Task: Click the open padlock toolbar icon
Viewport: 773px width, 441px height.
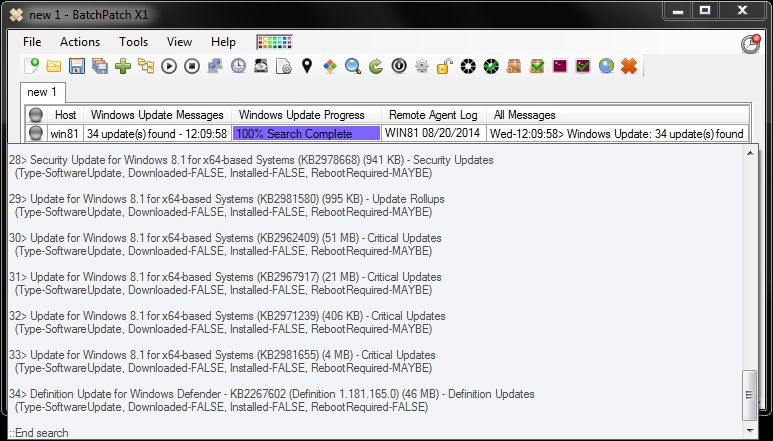Action: coord(445,66)
